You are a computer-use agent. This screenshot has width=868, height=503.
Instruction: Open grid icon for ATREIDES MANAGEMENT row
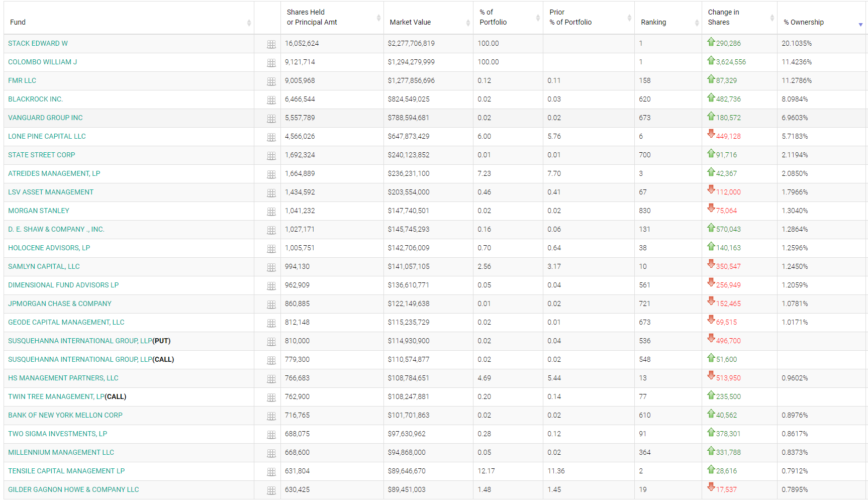271,174
